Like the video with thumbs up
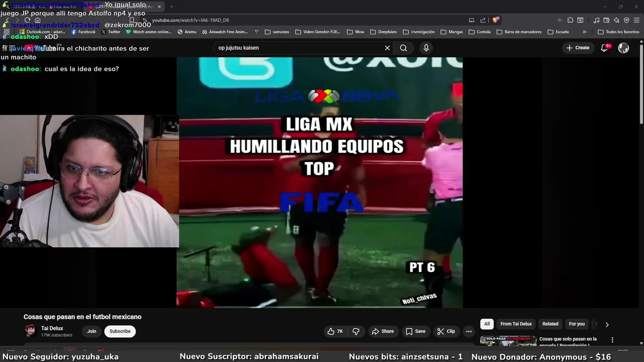This screenshot has width=644, height=362. pos(335,331)
